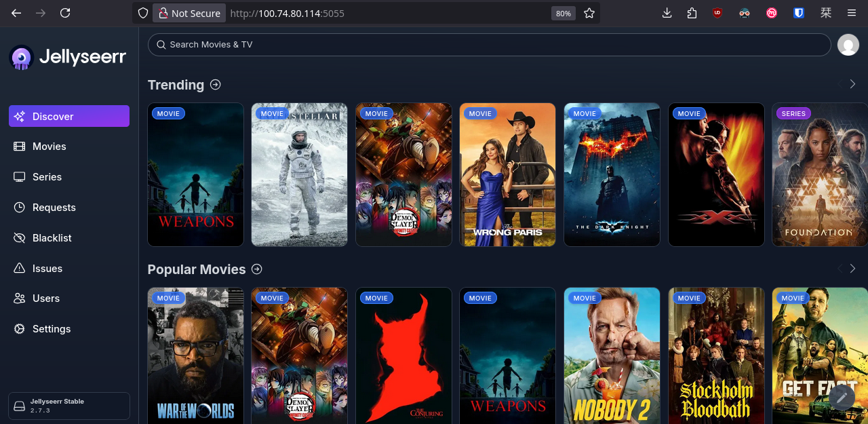Click the browser forward arrow
The image size is (868, 424).
coord(41,13)
